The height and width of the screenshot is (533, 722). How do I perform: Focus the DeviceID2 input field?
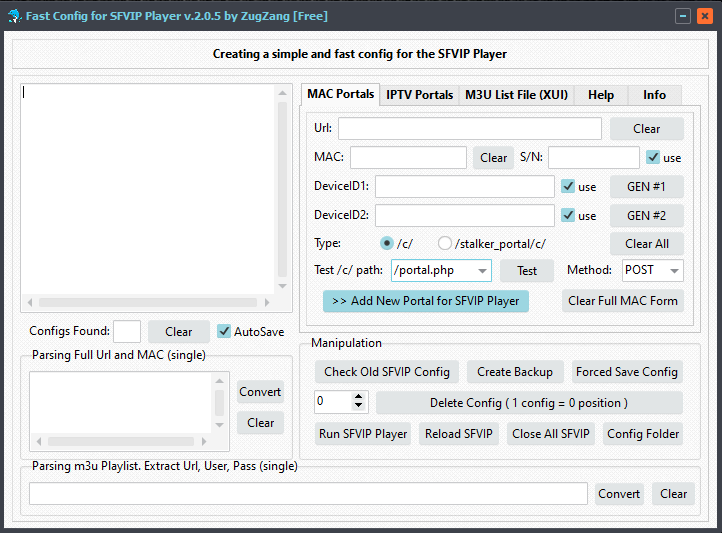(x=465, y=215)
